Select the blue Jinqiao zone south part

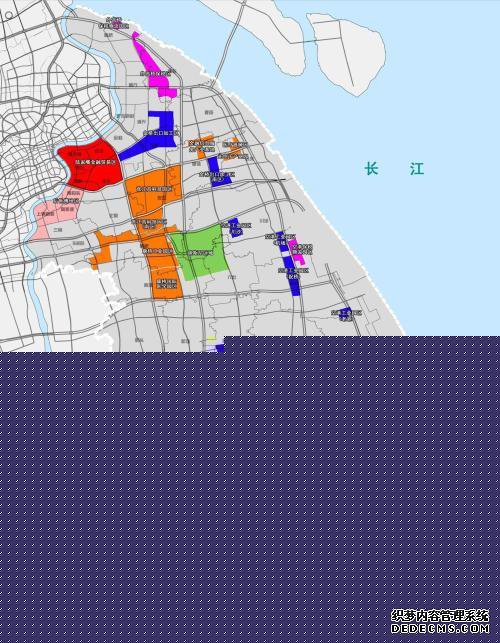pos(217,171)
